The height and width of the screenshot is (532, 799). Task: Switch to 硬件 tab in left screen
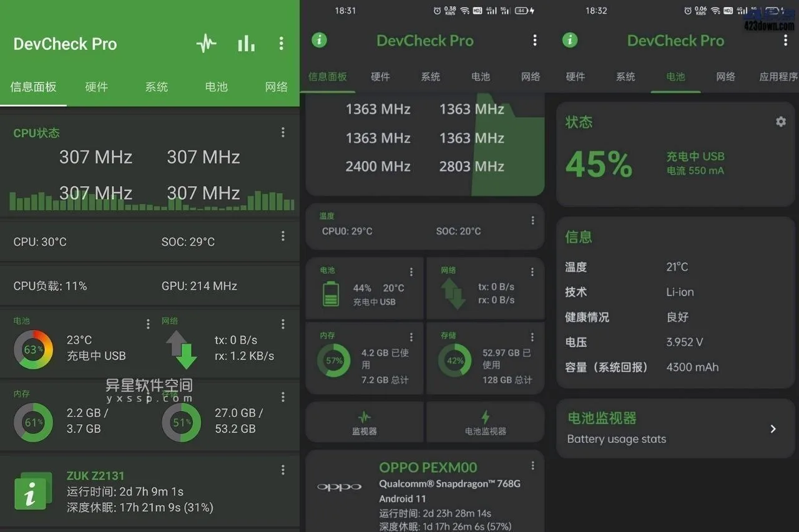pos(97,87)
